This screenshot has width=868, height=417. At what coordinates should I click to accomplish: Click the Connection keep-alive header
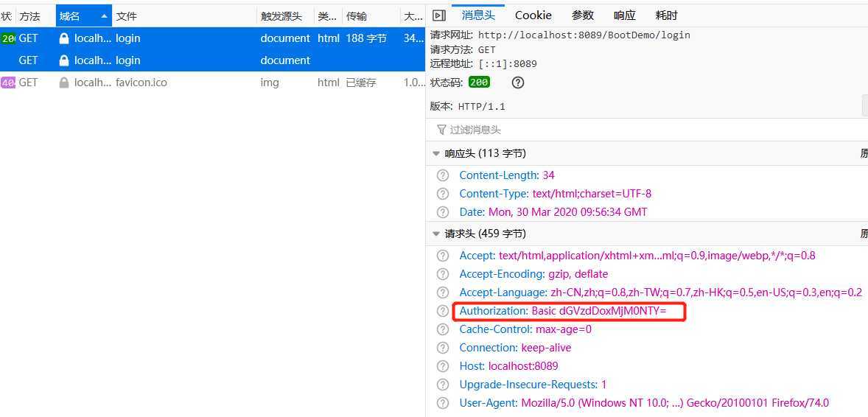(x=515, y=348)
